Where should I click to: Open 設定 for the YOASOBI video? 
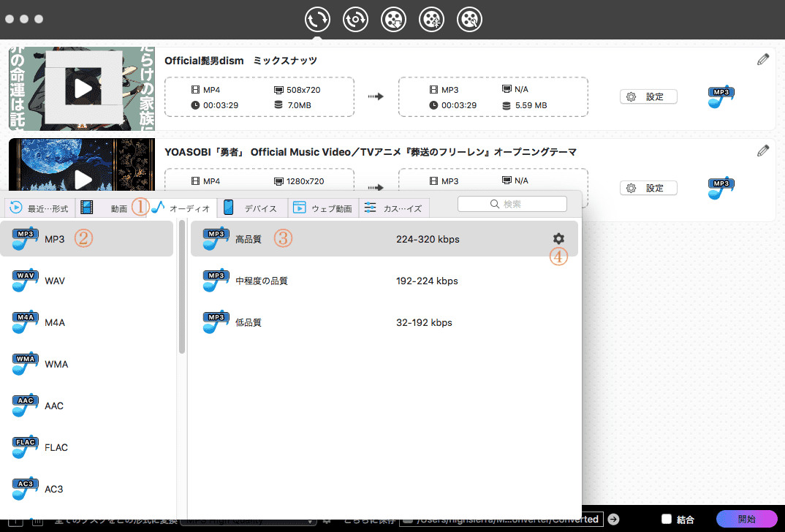pyautogui.click(x=648, y=188)
